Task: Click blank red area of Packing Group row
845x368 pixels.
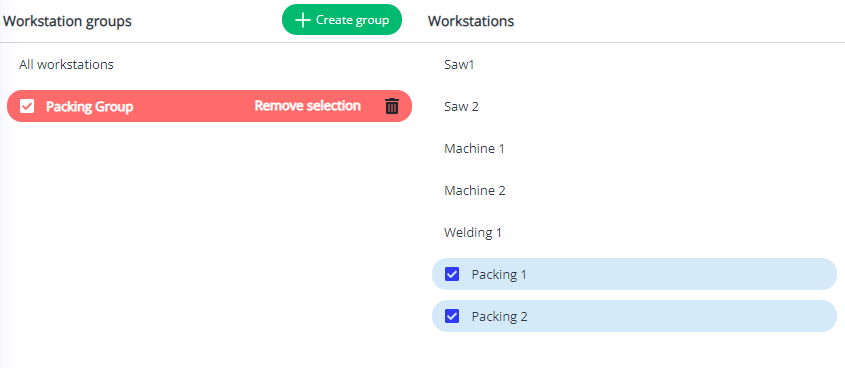Action: [194, 106]
